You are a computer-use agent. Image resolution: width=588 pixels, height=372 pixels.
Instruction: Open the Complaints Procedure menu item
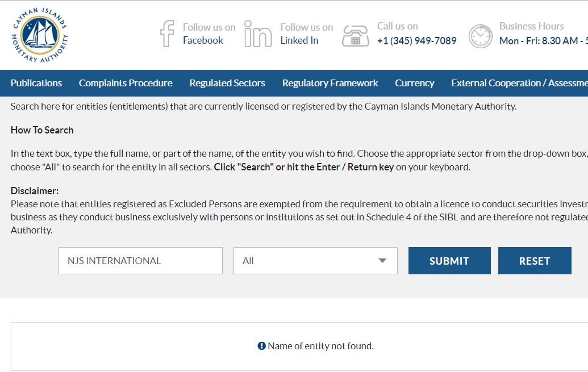(126, 83)
